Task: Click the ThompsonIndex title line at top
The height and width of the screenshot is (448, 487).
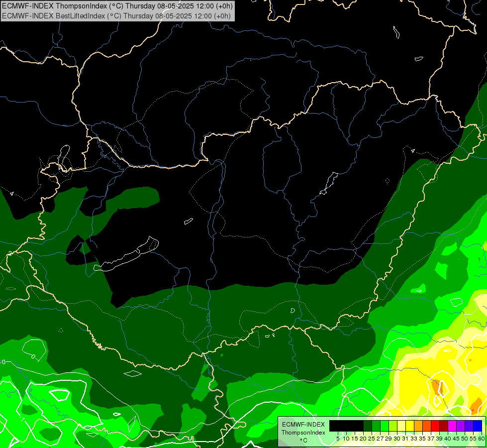Action: 117,5
